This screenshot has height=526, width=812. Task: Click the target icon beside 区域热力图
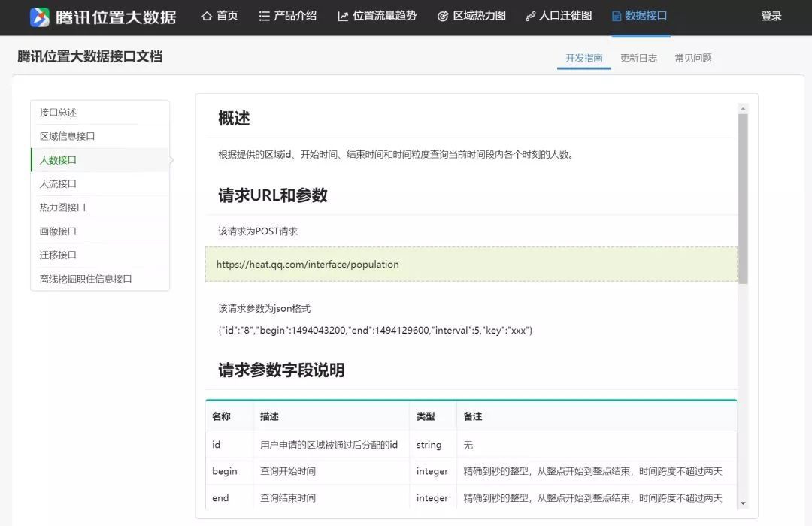[x=443, y=16]
